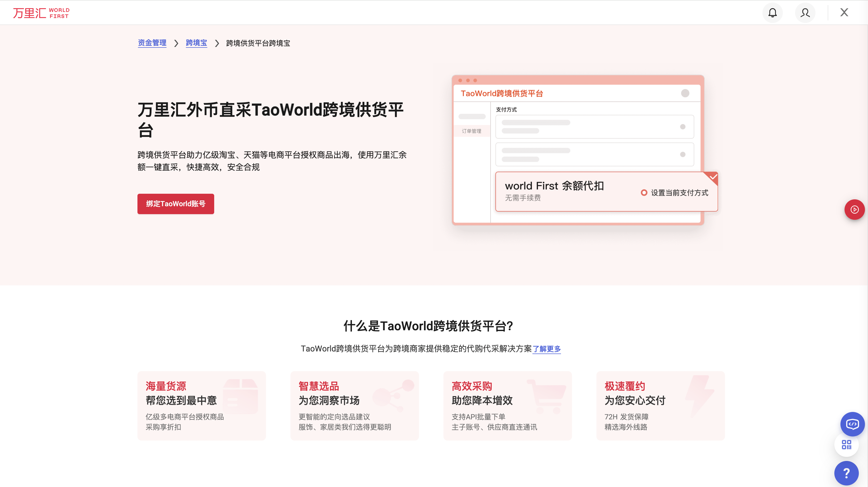Click 绑定TaoWorld账号 button
Image resolution: width=868 pixels, height=487 pixels.
pos(175,204)
